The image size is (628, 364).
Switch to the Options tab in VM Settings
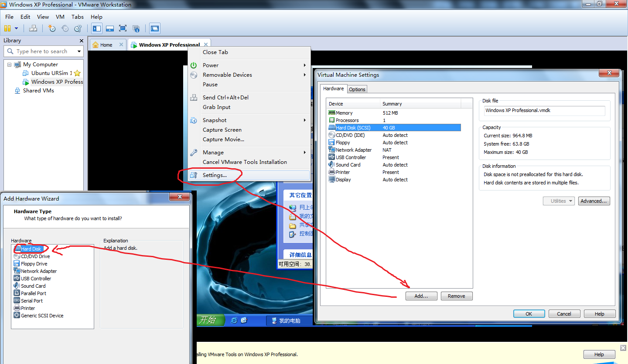(357, 89)
